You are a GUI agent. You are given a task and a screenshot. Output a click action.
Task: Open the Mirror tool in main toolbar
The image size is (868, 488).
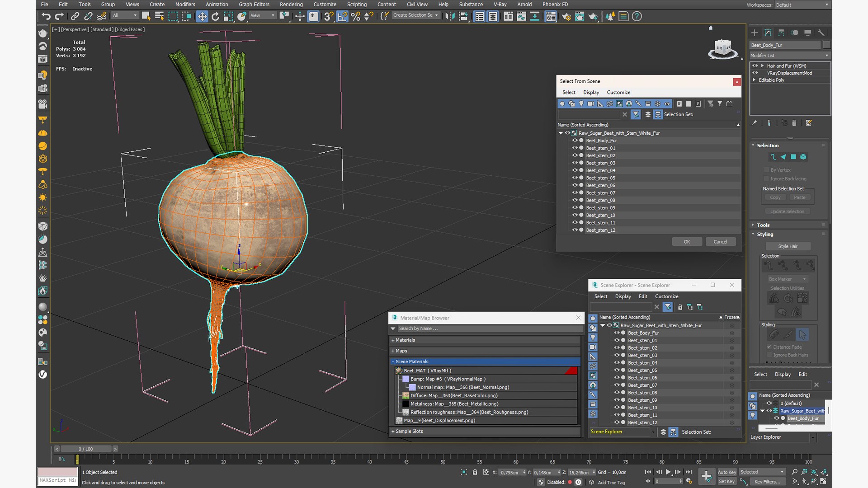click(449, 17)
